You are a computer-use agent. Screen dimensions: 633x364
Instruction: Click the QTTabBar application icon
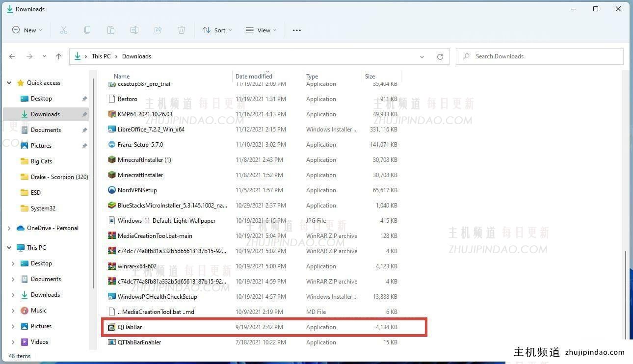pos(112,327)
